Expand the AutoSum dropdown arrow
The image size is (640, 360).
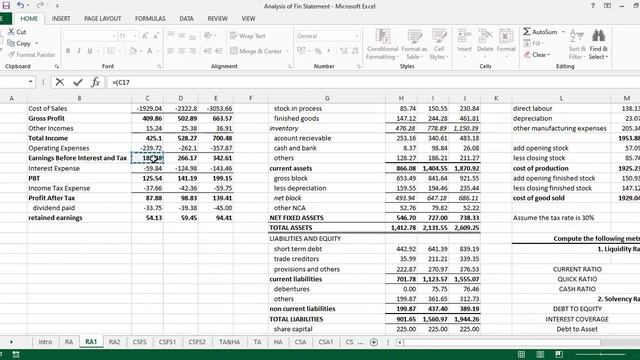(x=563, y=31)
